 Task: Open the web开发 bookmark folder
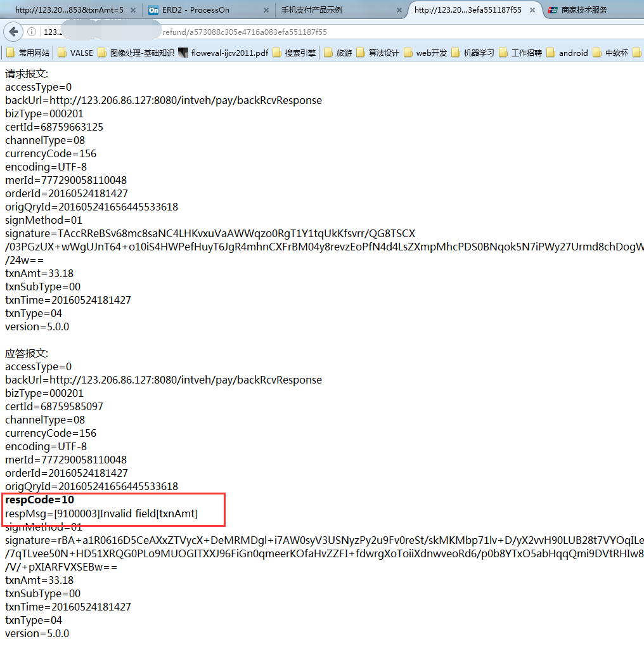tap(425, 53)
